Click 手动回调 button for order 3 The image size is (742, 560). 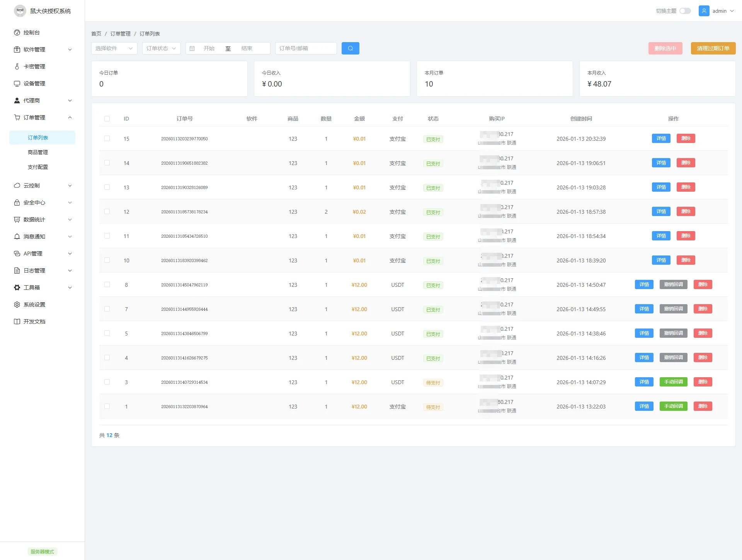(x=673, y=382)
